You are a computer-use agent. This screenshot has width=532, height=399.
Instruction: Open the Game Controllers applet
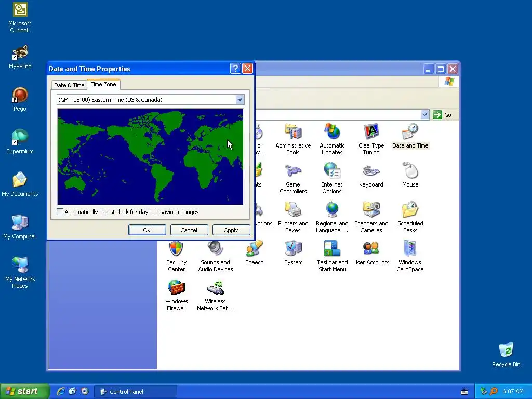tap(293, 178)
